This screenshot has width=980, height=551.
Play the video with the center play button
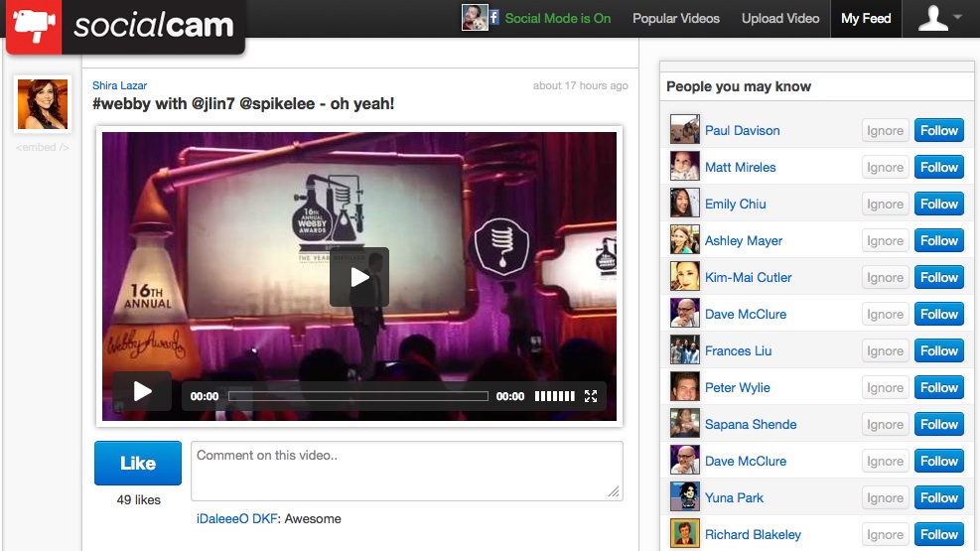359,277
